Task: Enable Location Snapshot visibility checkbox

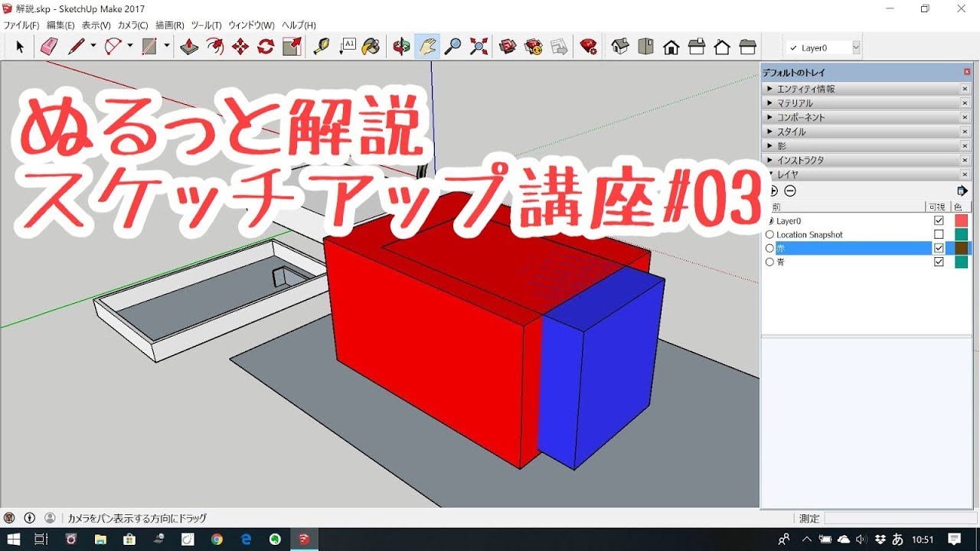Action: 939,234
